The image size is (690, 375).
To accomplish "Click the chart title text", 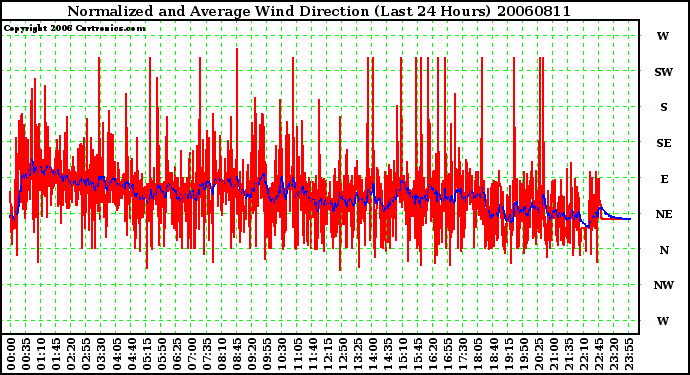I will click(319, 11).
